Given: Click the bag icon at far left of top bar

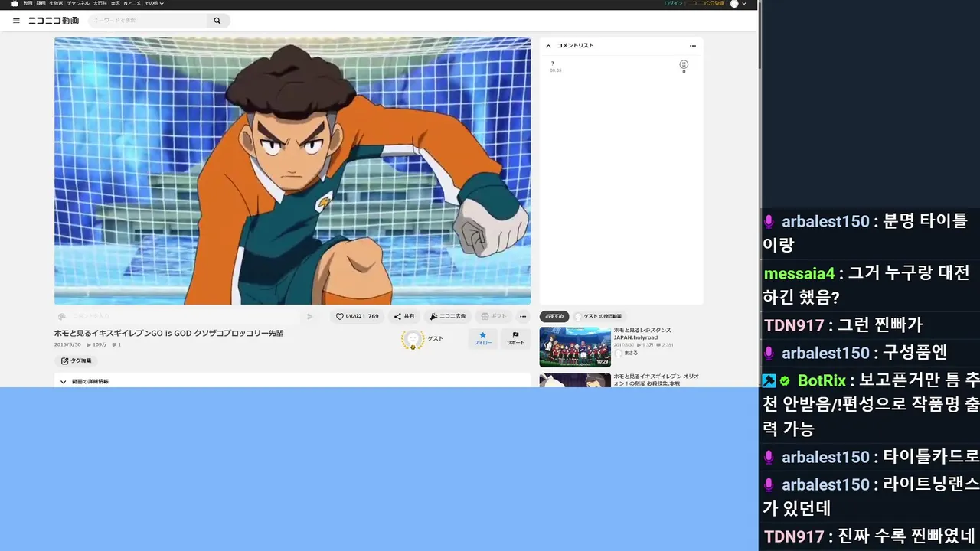Looking at the screenshot, I should click(15, 3).
